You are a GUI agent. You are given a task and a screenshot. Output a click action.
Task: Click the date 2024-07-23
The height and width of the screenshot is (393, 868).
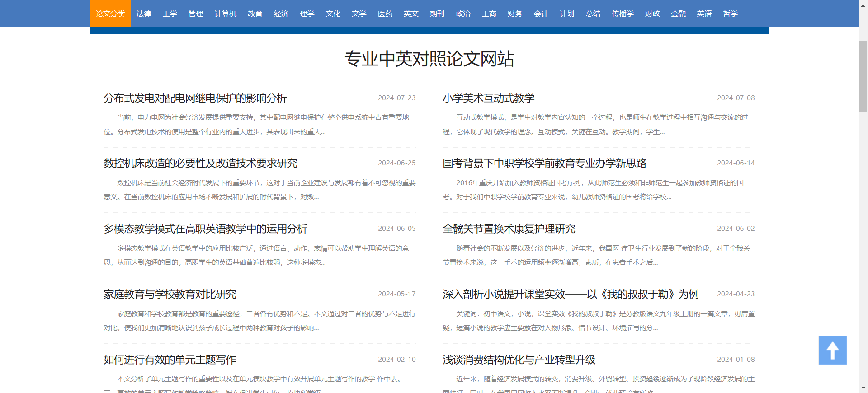pos(397,98)
